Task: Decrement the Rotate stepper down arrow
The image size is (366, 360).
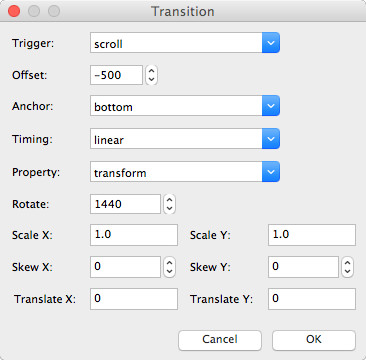Action: click(169, 208)
